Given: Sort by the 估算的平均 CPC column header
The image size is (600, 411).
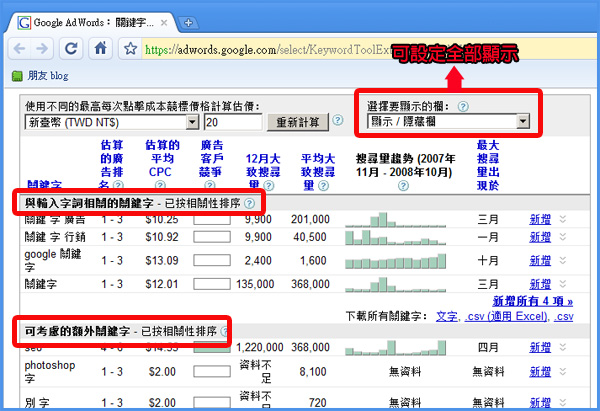Looking at the screenshot, I should pyautogui.click(x=162, y=158).
